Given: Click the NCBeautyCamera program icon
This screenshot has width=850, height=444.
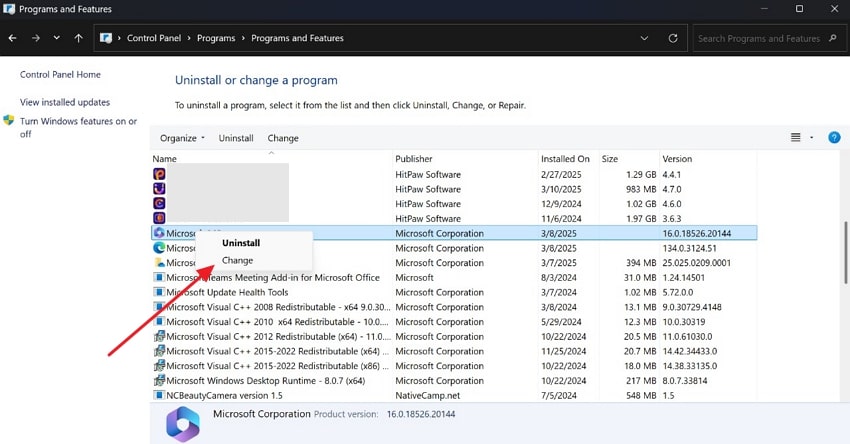Looking at the screenshot, I should coord(159,395).
